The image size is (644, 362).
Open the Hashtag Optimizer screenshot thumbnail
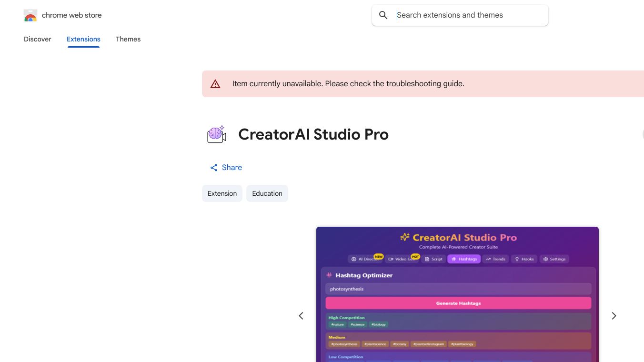pos(457,294)
